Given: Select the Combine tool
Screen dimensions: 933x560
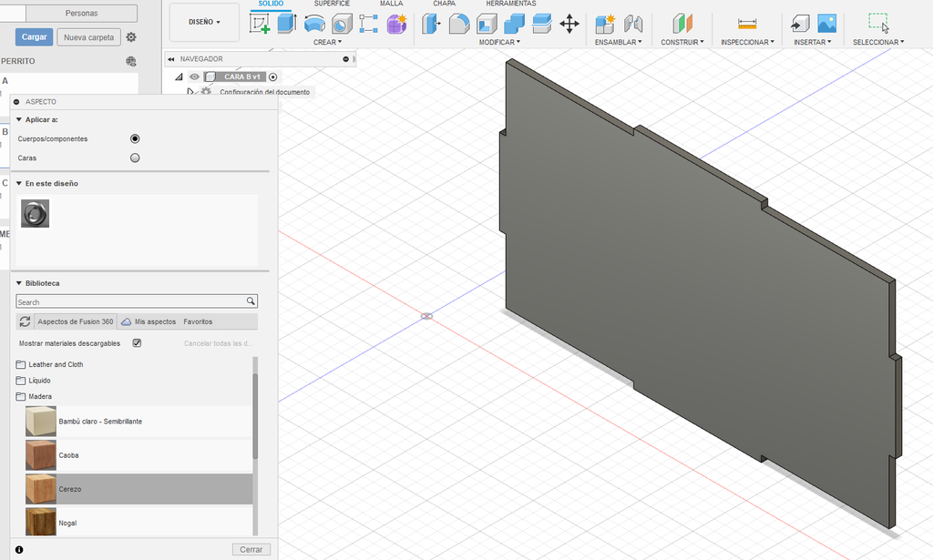Looking at the screenshot, I should tap(514, 24).
